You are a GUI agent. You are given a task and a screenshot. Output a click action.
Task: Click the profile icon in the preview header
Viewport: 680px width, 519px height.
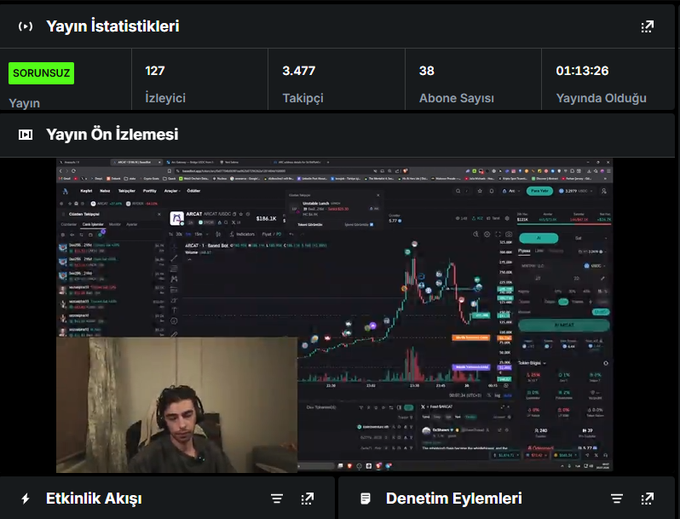604,191
